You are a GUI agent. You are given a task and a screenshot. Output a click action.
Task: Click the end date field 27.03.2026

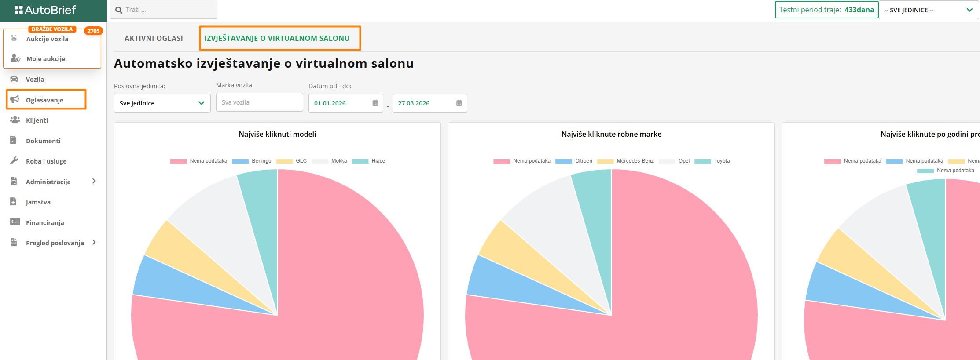[429, 103]
